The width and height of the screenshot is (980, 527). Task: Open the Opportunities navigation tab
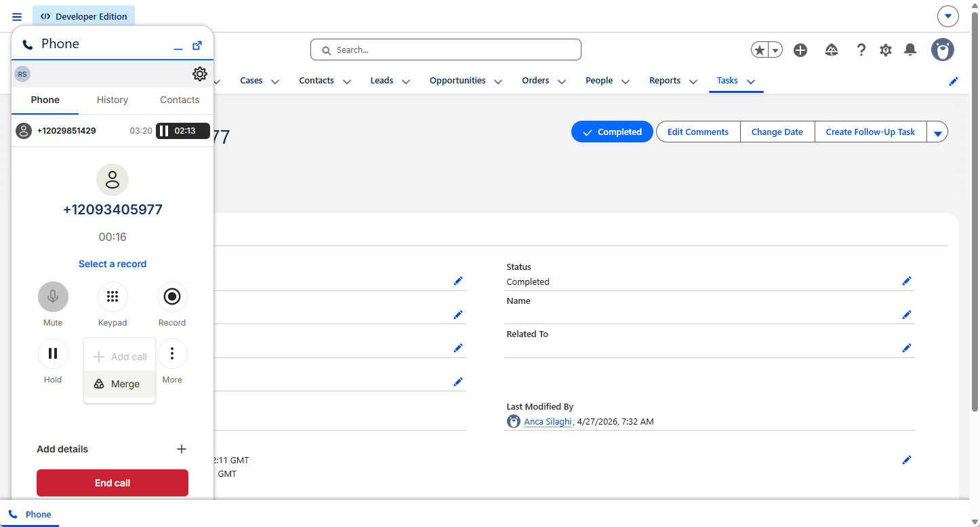(x=457, y=81)
